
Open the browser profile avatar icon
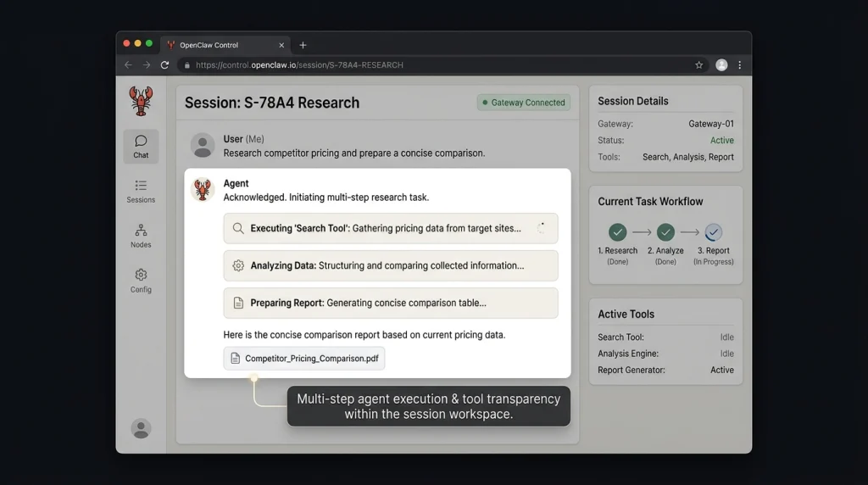(721, 64)
